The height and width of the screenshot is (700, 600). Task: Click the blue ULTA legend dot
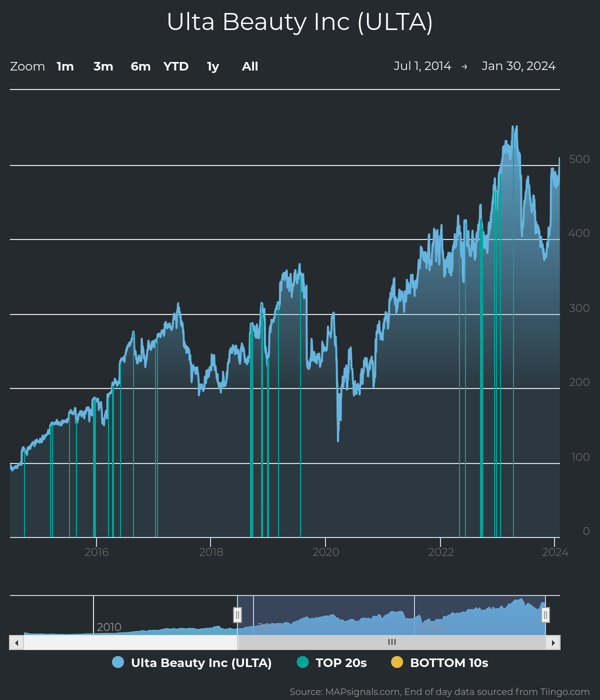coord(118,662)
